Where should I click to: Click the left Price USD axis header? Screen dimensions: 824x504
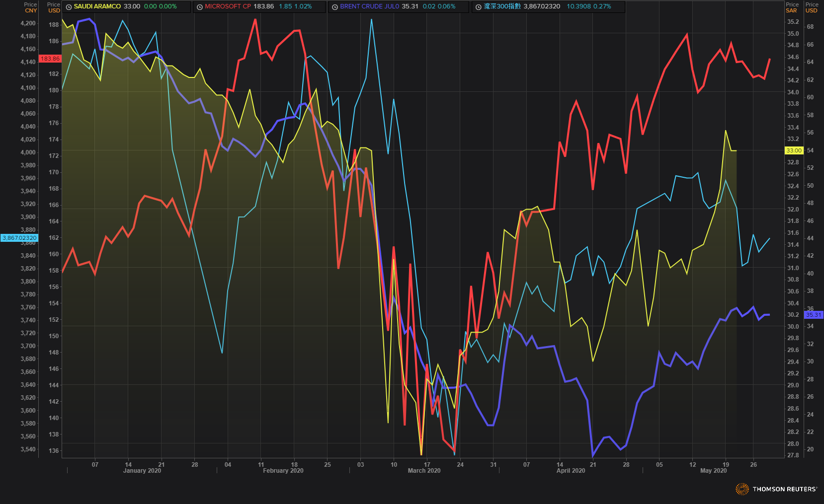coord(54,7)
